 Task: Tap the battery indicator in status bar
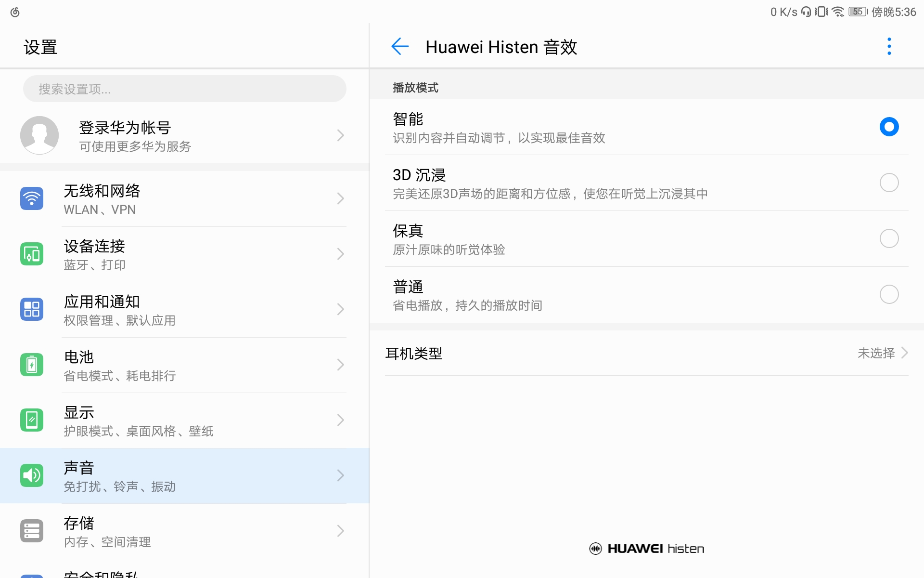click(858, 12)
